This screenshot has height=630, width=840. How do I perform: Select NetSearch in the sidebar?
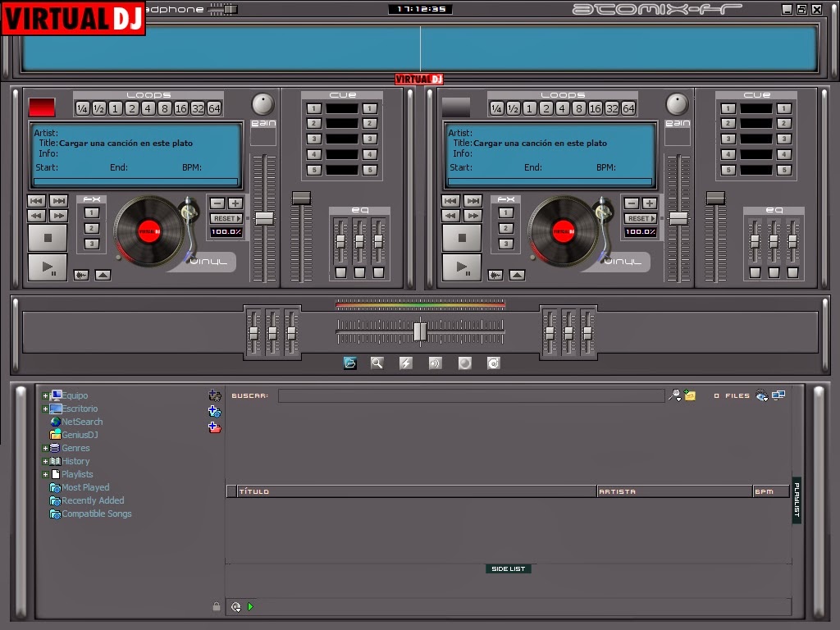coord(82,422)
